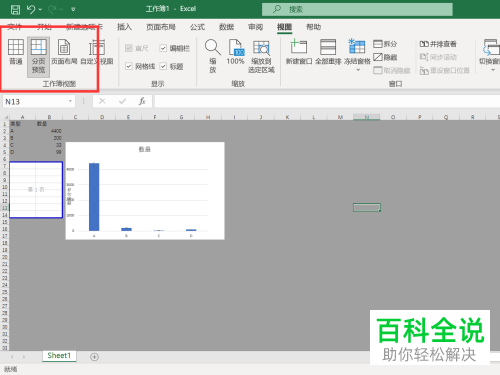The width and height of the screenshot is (500, 375).
Task: Click the chart title 数量
Action: pos(145,149)
